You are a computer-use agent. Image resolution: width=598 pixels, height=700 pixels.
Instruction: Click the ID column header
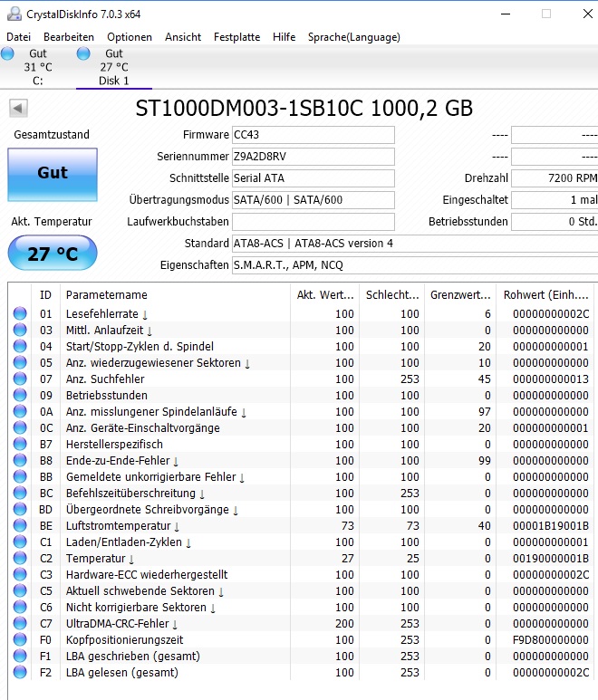(45, 294)
